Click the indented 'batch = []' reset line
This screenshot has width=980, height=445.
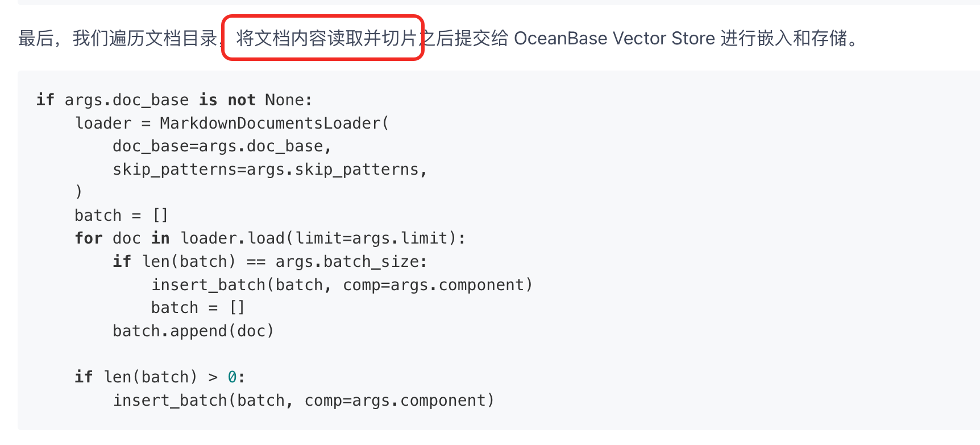[198, 307]
